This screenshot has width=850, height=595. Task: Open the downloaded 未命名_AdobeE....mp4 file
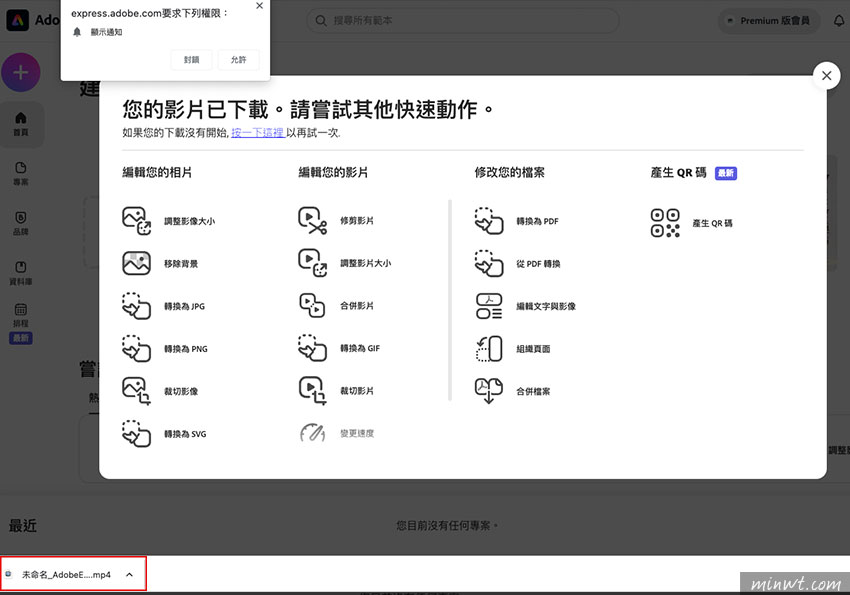pyautogui.click(x=66, y=574)
